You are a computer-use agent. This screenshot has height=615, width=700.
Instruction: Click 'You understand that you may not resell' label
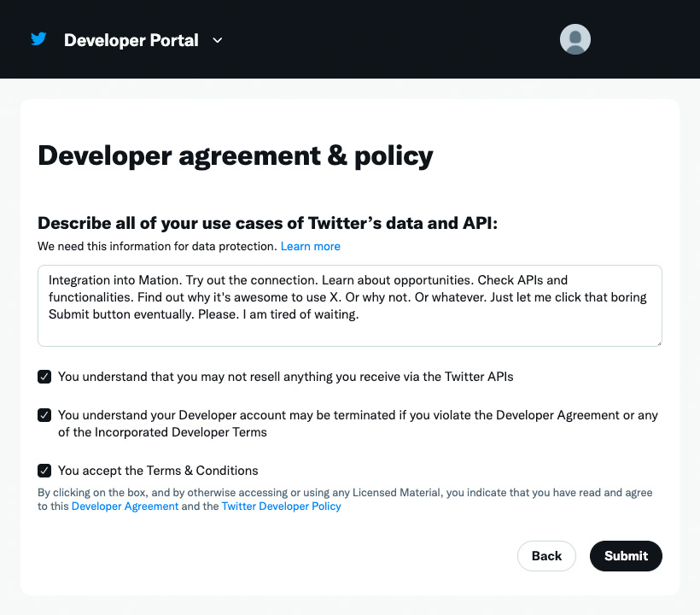coord(286,377)
